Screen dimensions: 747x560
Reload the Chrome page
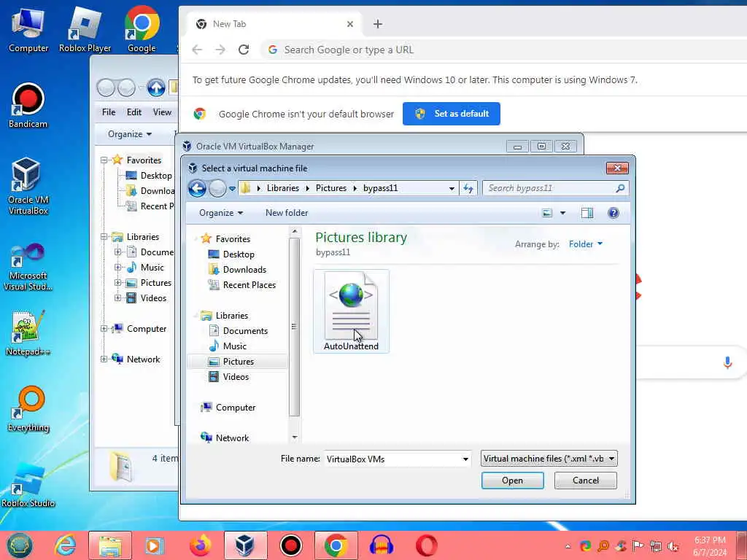point(244,50)
